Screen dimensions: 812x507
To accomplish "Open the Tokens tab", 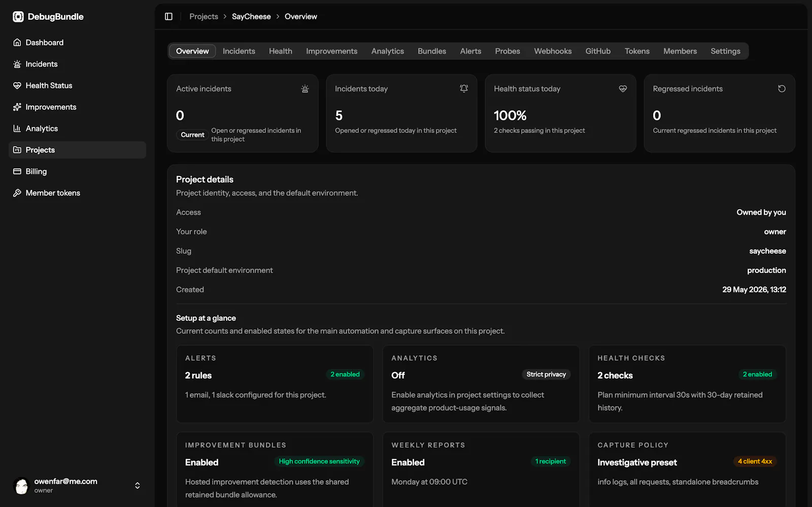I will (637, 51).
